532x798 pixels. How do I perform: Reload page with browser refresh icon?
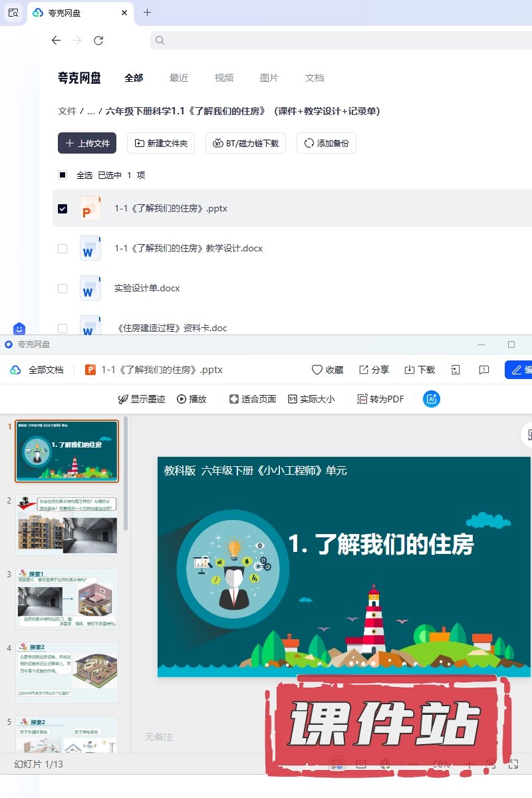tap(98, 41)
